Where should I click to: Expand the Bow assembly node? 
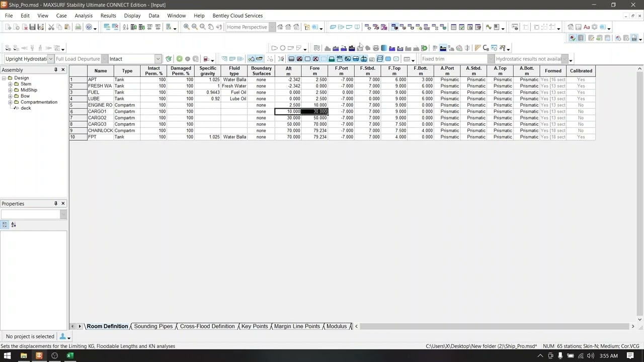pos(10,96)
